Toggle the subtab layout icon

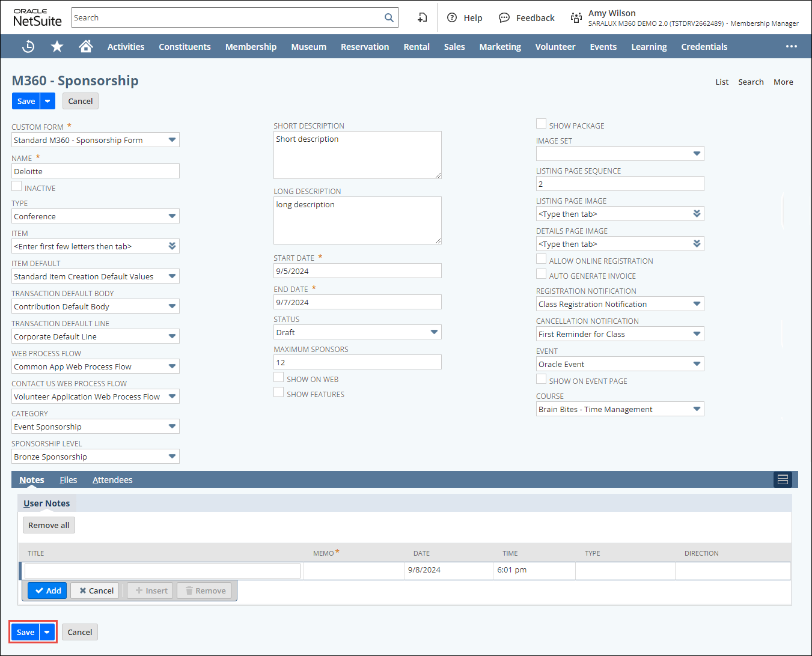[783, 479]
